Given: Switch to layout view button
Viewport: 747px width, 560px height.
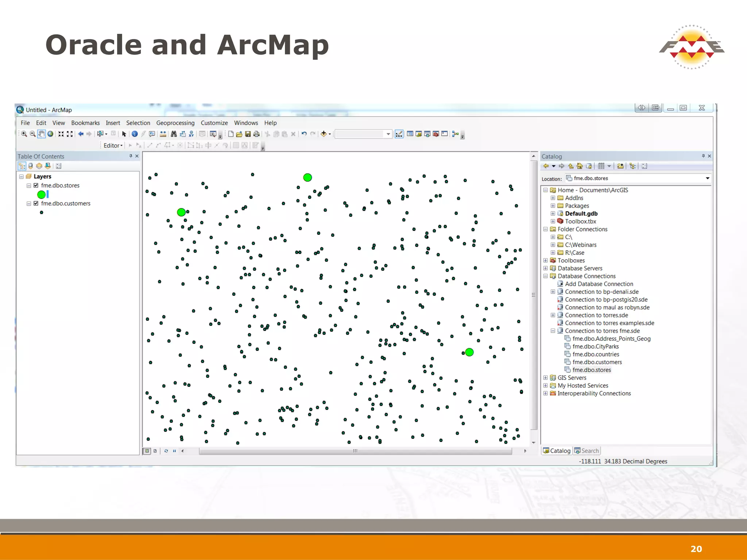Looking at the screenshot, I should coord(155,451).
